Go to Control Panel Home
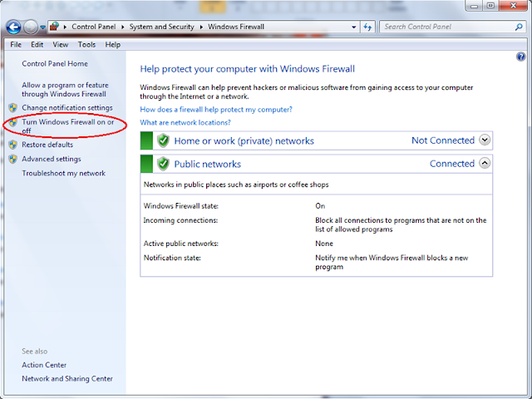 click(55, 63)
